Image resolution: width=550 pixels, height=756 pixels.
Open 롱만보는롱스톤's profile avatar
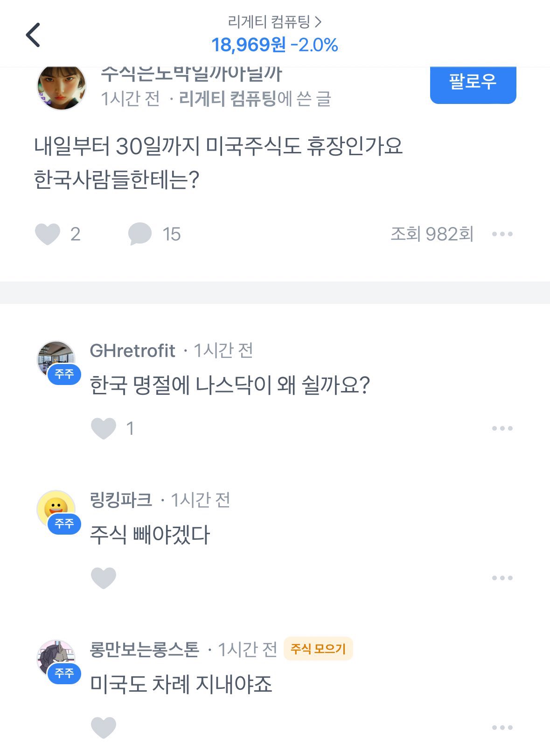pos(56,659)
